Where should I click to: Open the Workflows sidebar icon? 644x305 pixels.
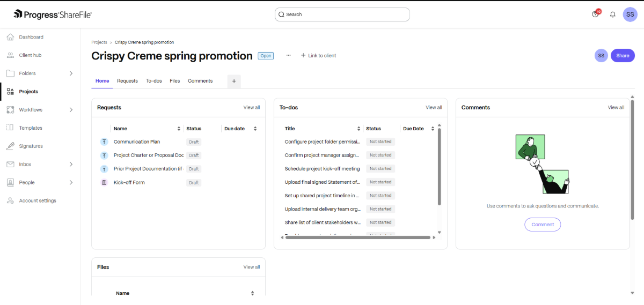pyautogui.click(x=10, y=110)
